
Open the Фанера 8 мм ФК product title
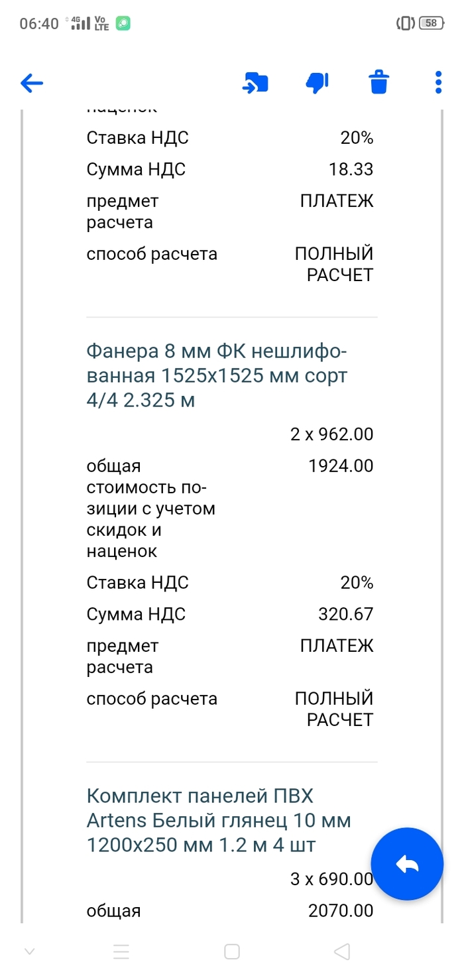point(217,375)
